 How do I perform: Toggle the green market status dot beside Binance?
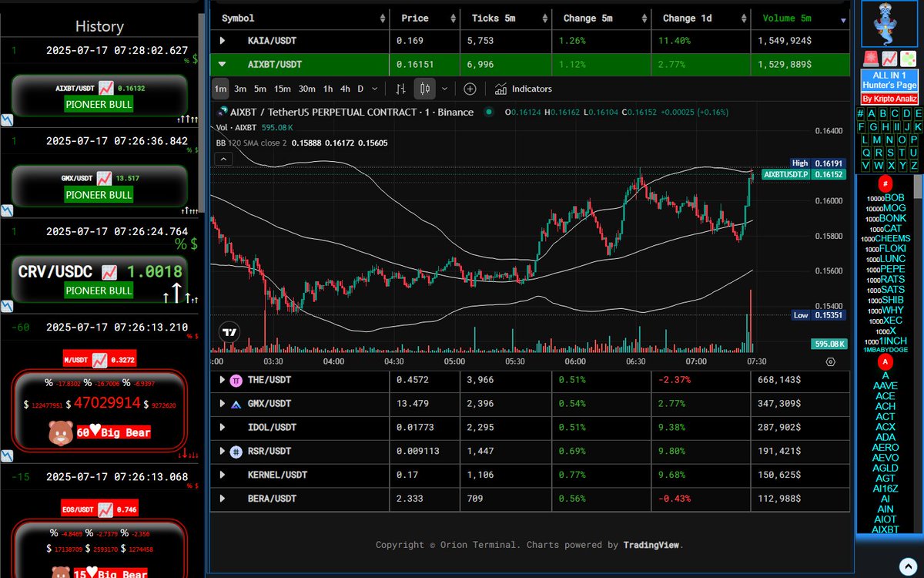click(488, 113)
